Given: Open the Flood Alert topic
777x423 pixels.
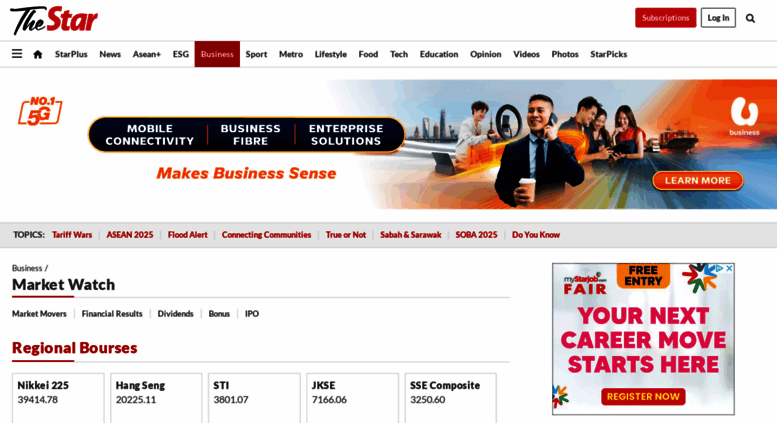Looking at the screenshot, I should 187,235.
